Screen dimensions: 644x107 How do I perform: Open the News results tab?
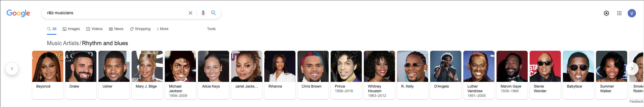(x=116, y=29)
